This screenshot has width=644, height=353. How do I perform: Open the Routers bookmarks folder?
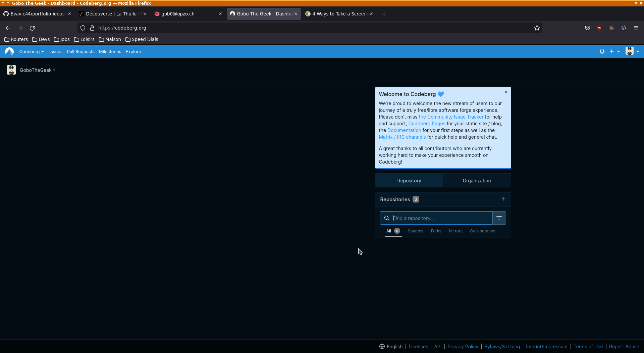[x=16, y=40]
